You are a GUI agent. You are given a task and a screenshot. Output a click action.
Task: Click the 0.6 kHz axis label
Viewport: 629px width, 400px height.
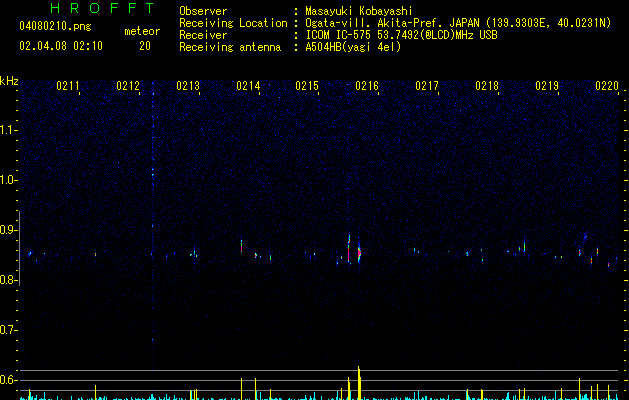(x=8, y=380)
